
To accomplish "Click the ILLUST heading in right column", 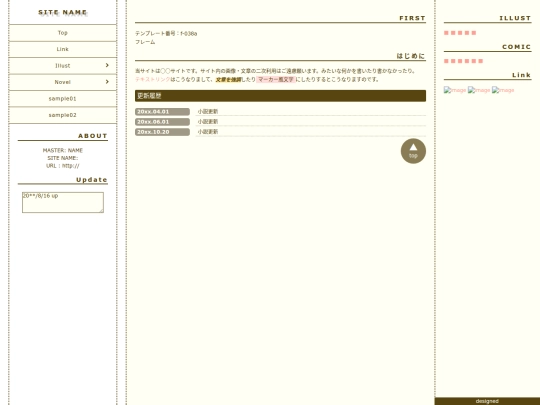I will pyautogui.click(x=515, y=18).
